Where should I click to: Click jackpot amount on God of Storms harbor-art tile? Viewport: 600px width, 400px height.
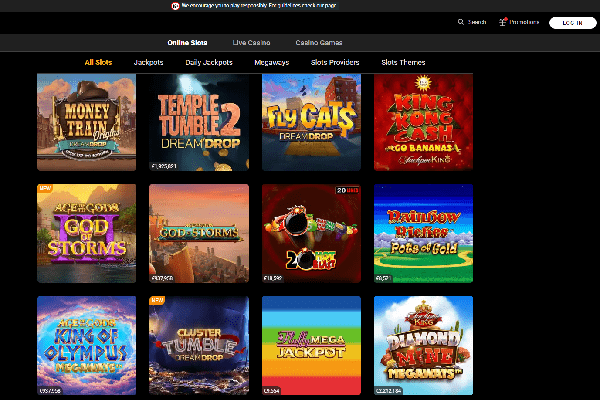click(163, 278)
